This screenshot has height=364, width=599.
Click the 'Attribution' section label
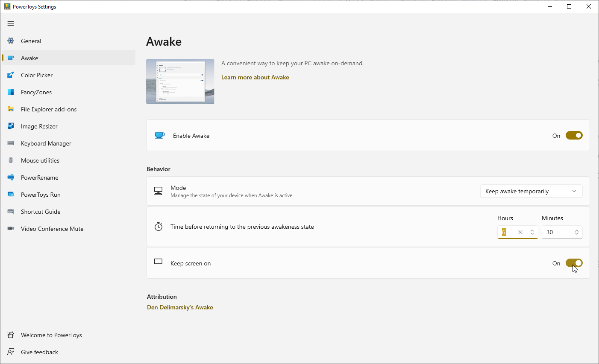click(162, 297)
